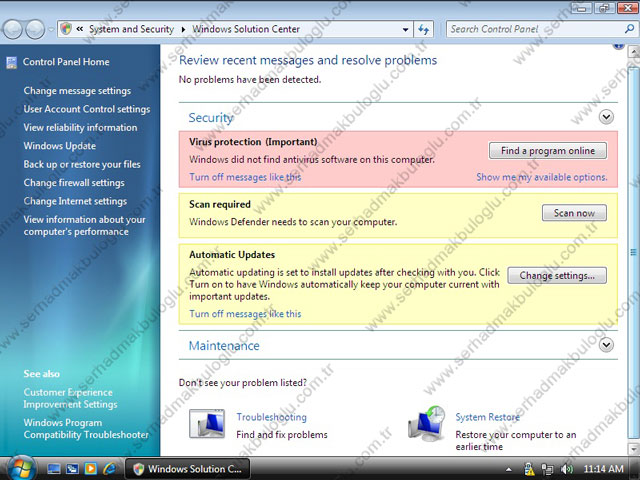Click the shield icon in address bar
This screenshot has height=480, width=640.
point(66,29)
